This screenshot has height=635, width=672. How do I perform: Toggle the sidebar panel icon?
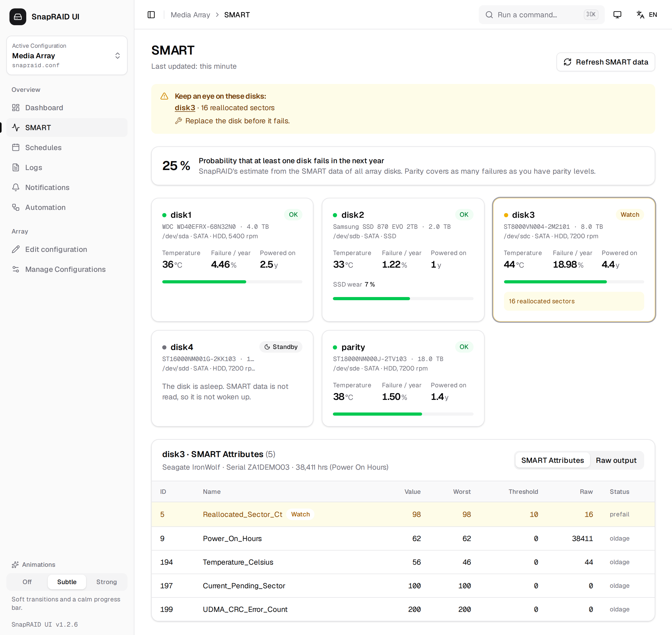[x=151, y=15]
